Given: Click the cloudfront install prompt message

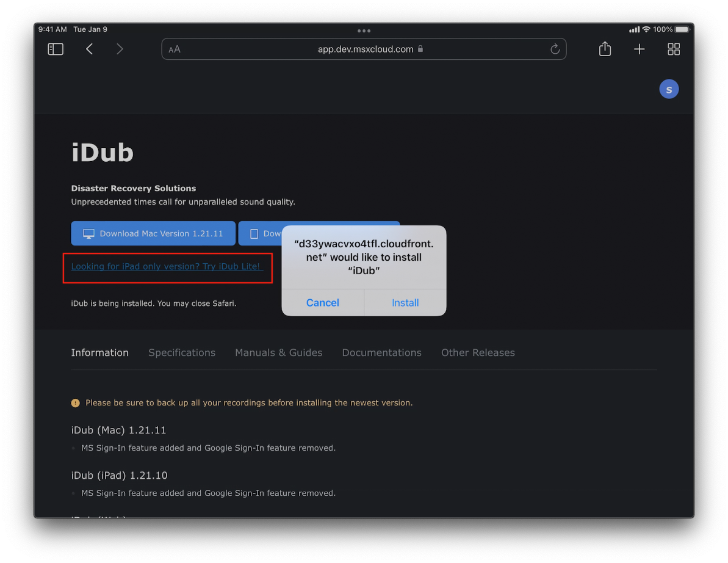Looking at the screenshot, I should 364,257.
